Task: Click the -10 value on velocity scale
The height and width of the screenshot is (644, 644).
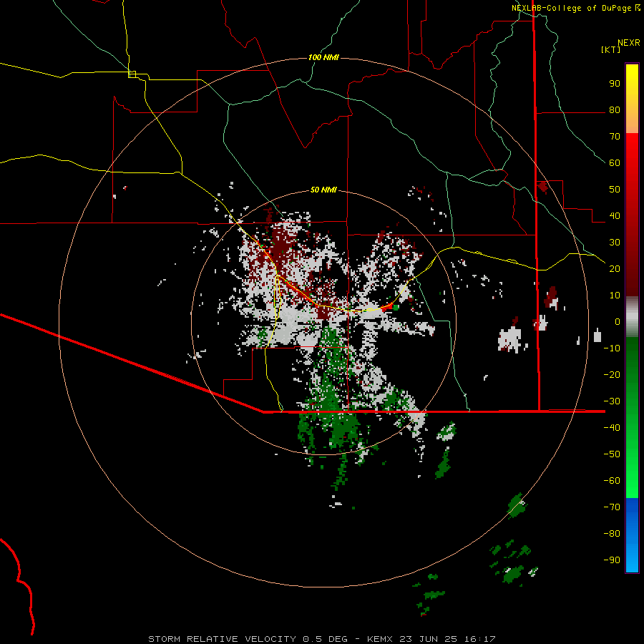Action: [x=612, y=348]
